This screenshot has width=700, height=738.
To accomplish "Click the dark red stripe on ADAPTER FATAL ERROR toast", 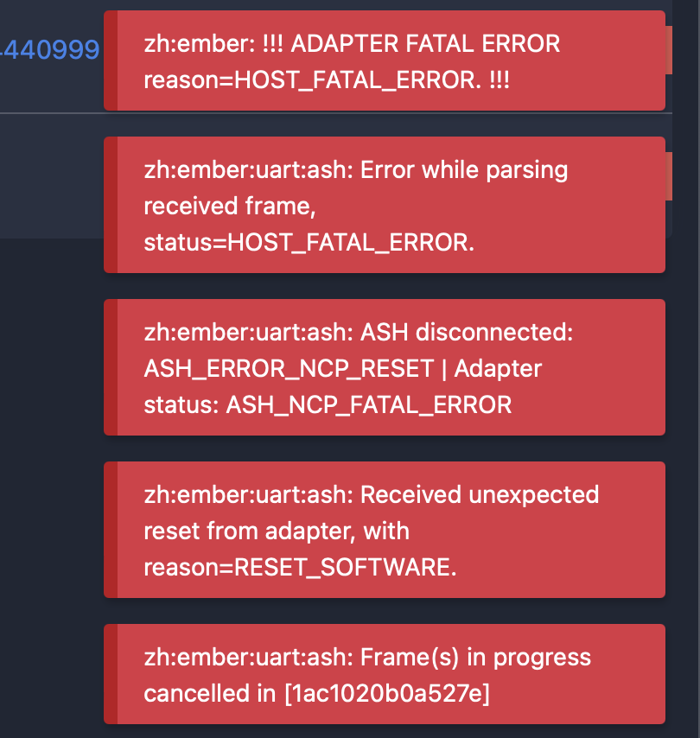I will coord(111,60).
